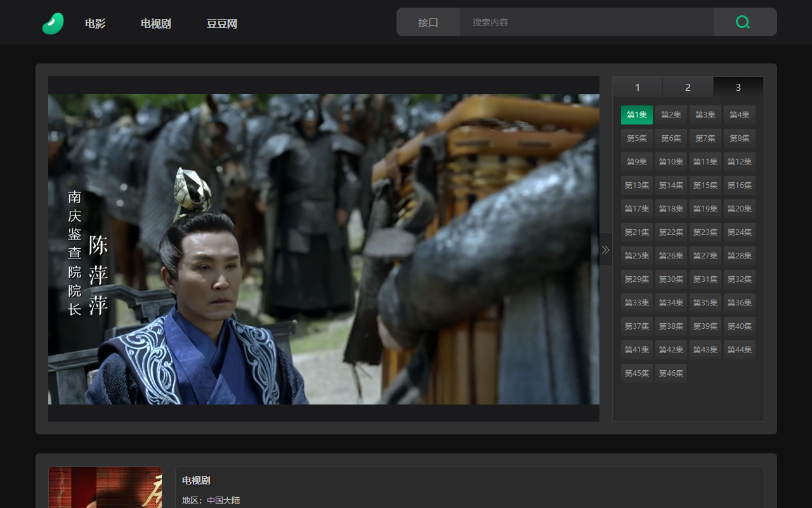
Task: Jump to episode 第24集
Action: click(740, 232)
